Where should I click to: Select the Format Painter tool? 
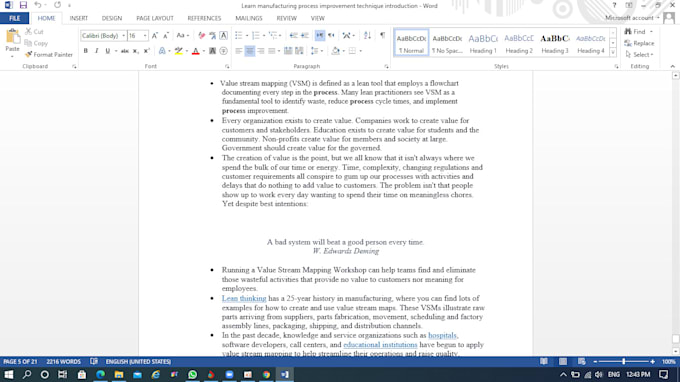(49, 55)
